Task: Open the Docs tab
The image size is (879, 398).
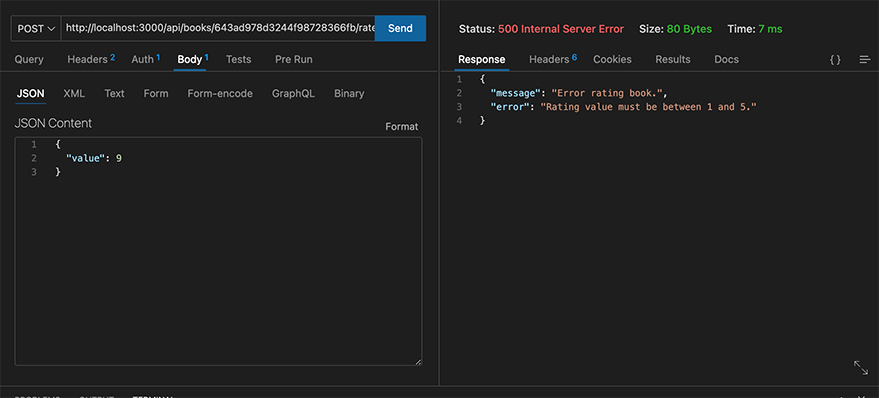Action: (727, 59)
